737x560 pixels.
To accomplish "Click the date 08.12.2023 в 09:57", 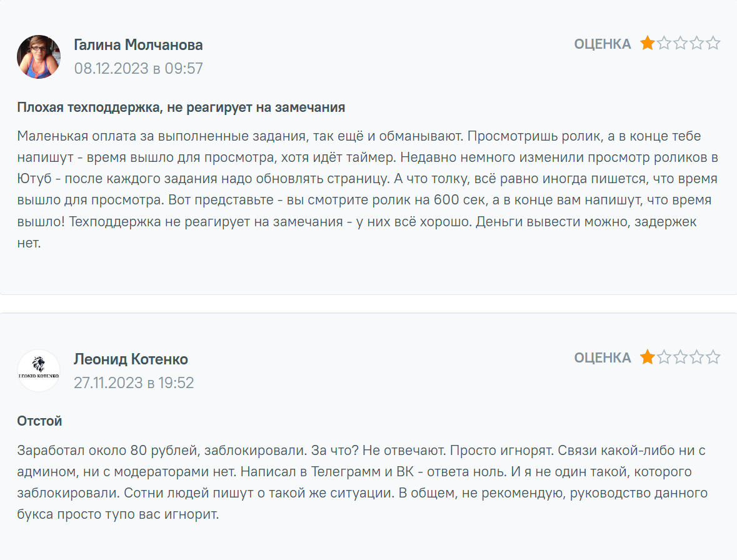I will [139, 69].
